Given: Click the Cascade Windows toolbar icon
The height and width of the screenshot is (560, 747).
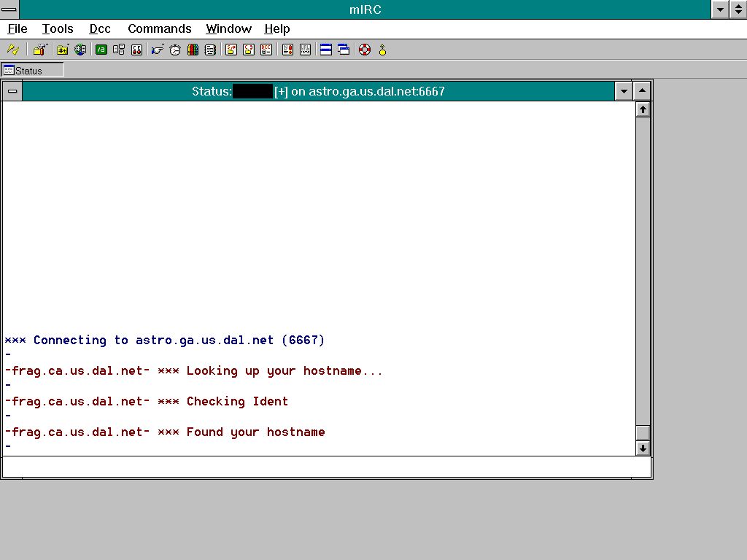Looking at the screenshot, I should click(344, 50).
